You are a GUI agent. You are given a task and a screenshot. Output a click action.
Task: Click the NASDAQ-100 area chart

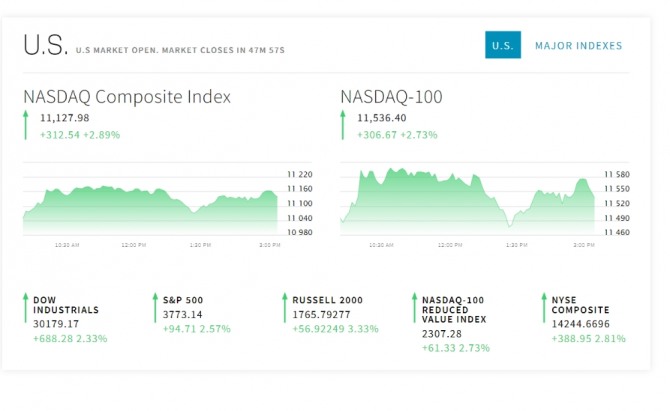467,205
